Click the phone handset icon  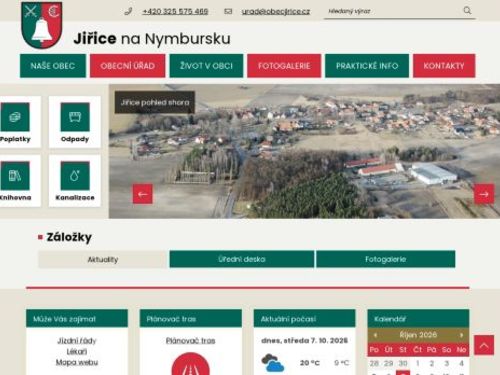(128, 11)
